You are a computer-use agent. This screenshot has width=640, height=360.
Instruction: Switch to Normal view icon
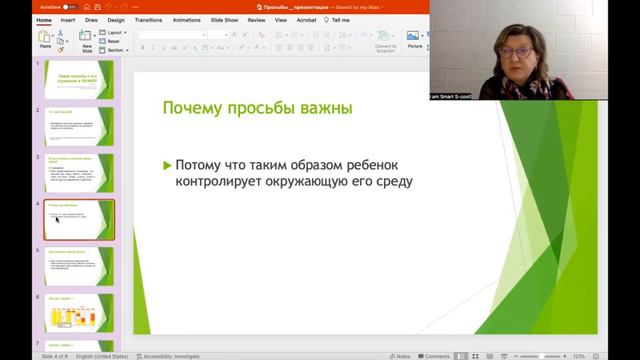[x=460, y=356]
